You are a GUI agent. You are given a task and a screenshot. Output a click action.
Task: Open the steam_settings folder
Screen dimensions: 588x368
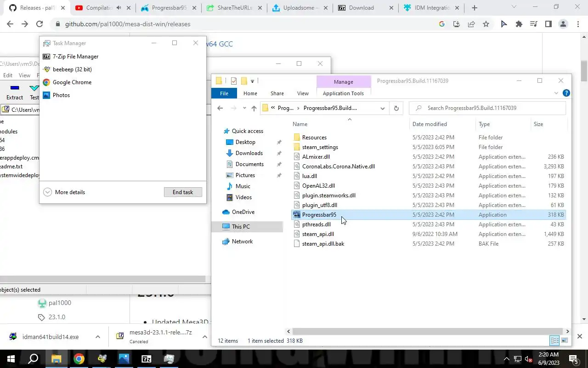coord(320,147)
